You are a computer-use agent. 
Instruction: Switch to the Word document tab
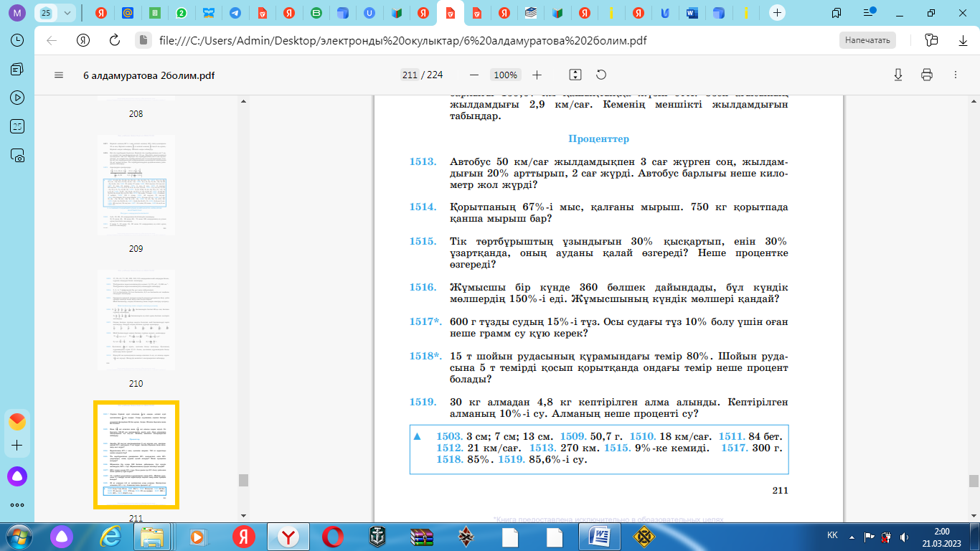[x=692, y=13]
